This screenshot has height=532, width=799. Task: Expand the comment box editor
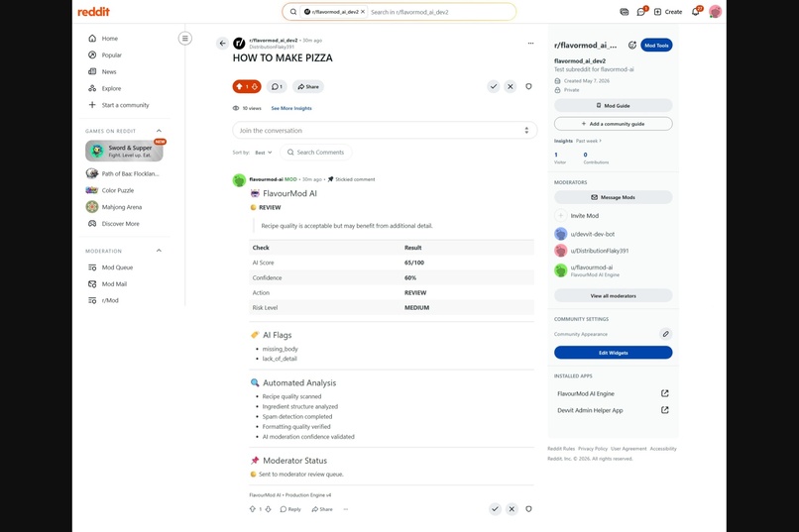[526, 131]
